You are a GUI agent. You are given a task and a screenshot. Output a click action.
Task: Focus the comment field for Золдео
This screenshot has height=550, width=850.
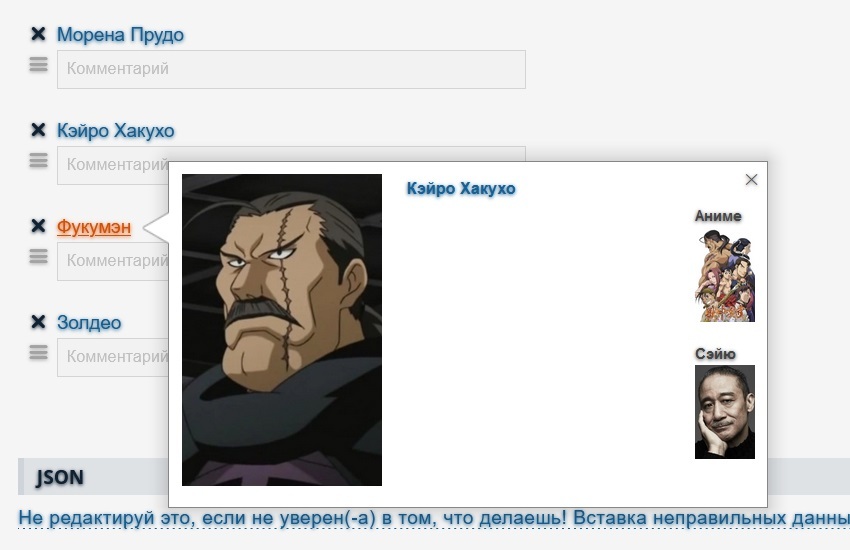pos(113,357)
